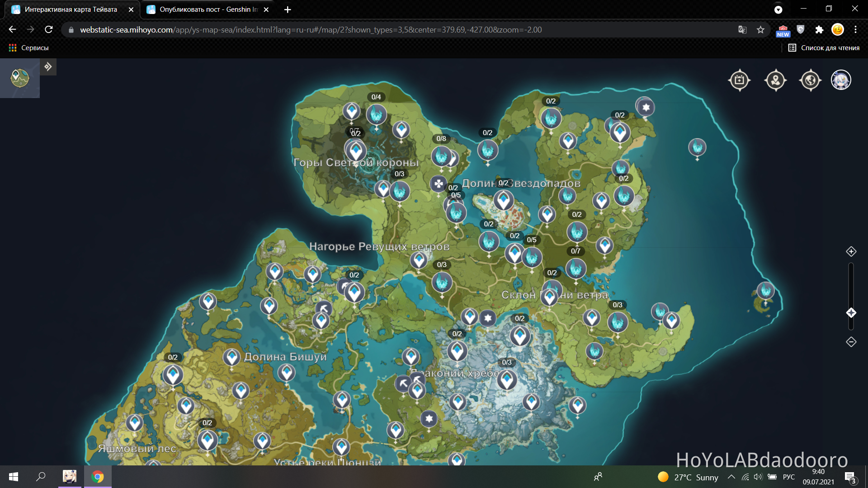Open the Сервисы apps shortcut
868x488 pixels.
pos(29,48)
